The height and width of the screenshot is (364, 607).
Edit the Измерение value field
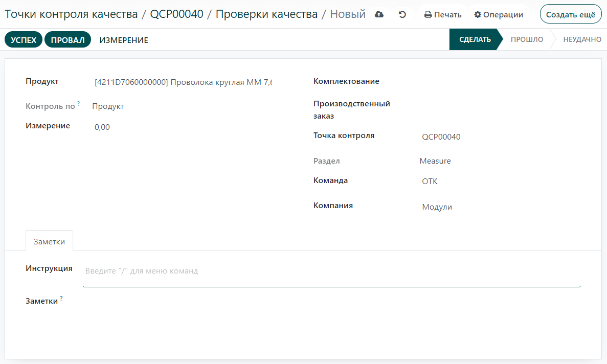coord(183,127)
